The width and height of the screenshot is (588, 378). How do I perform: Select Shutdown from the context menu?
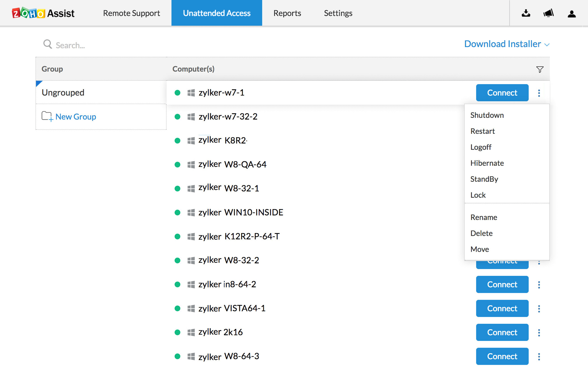pyautogui.click(x=487, y=115)
